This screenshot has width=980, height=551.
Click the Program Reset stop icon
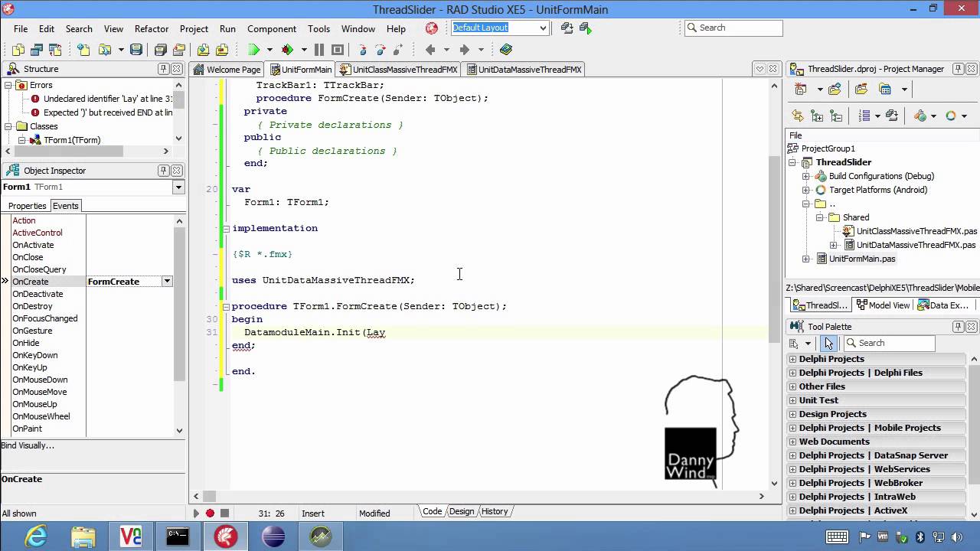[338, 50]
